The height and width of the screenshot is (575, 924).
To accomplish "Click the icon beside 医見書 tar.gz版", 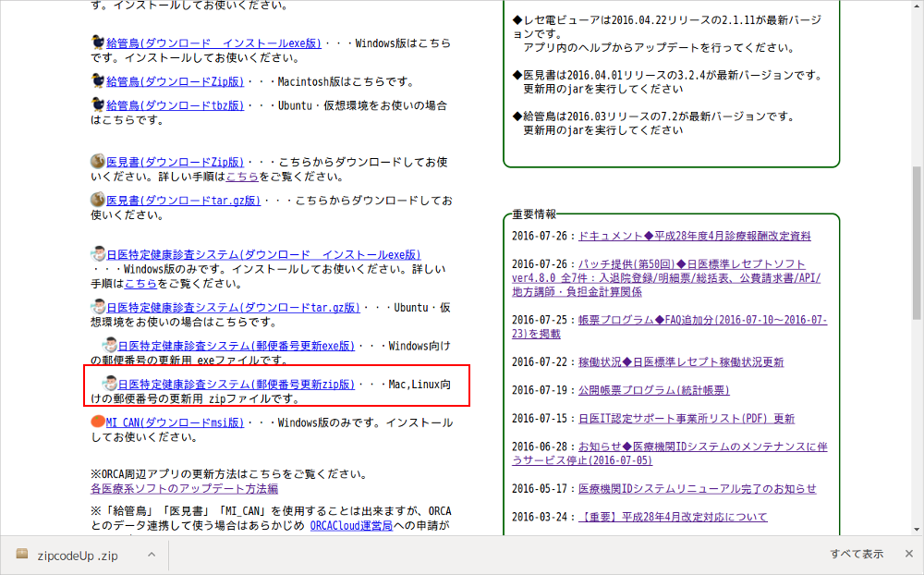I will coord(96,199).
